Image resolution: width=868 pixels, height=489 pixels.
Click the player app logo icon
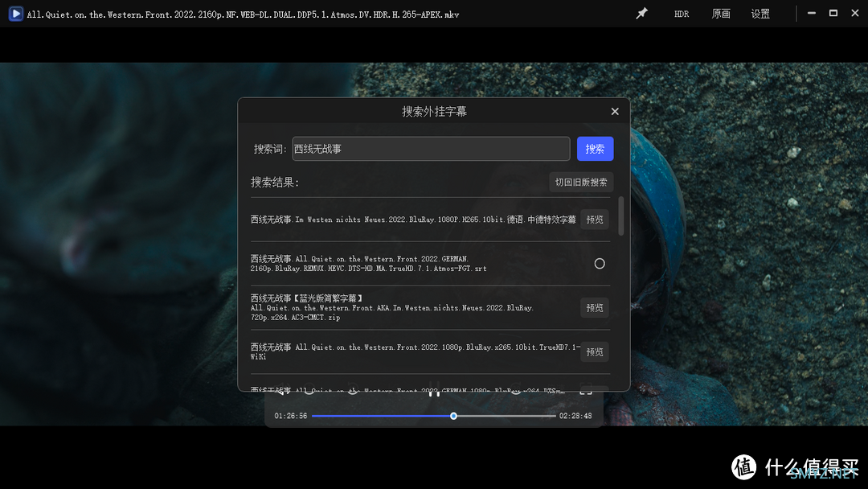tap(16, 14)
